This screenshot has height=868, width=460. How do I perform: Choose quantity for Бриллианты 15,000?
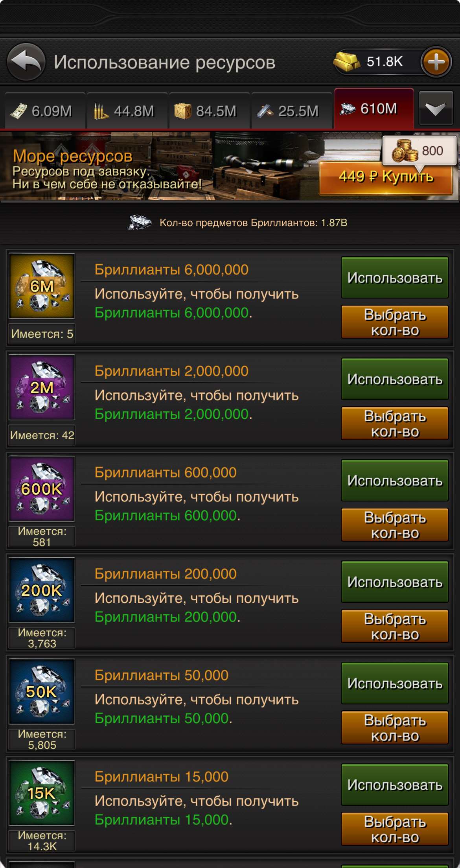395,829
